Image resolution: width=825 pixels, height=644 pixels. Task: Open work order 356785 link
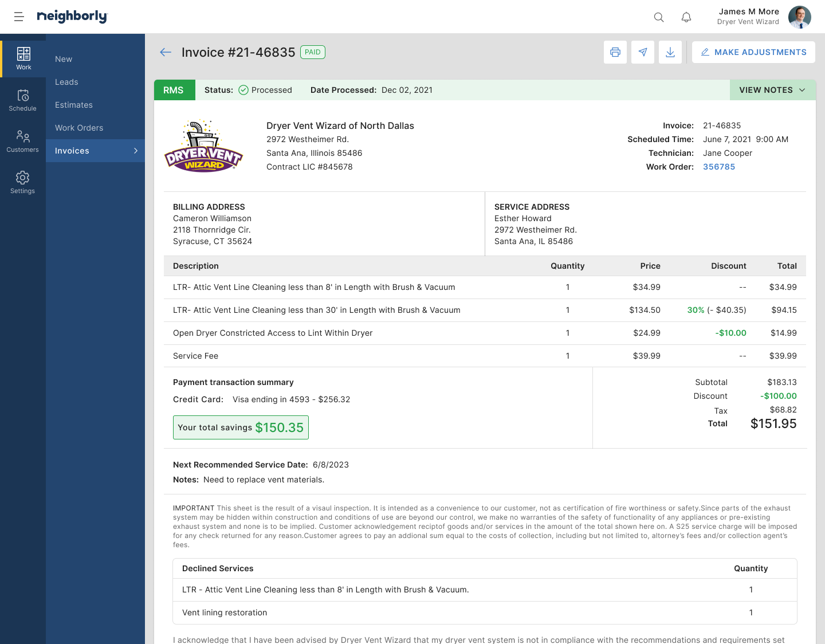[x=719, y=167]
